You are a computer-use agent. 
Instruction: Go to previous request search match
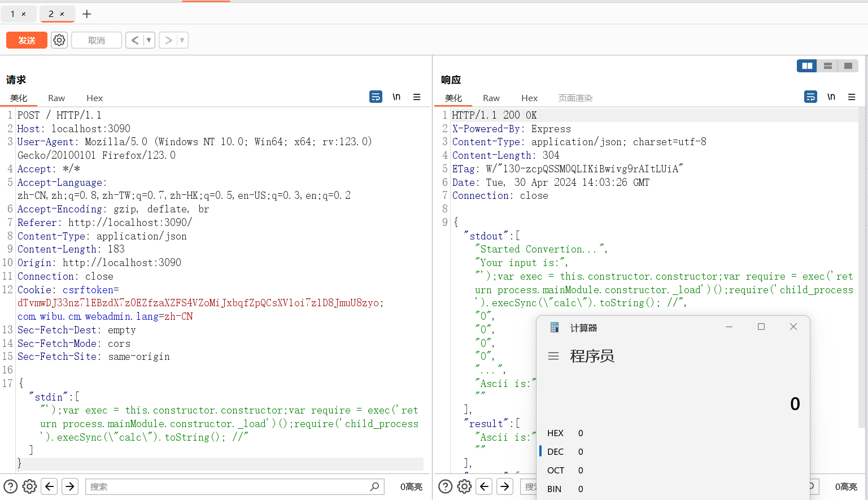(x=50, y=486)
